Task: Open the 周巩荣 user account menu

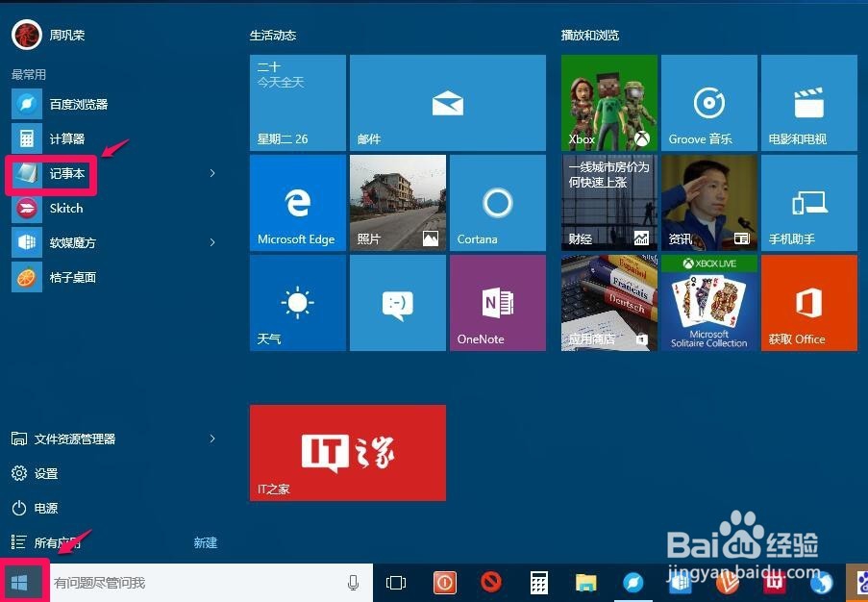Action: [48, 35]
